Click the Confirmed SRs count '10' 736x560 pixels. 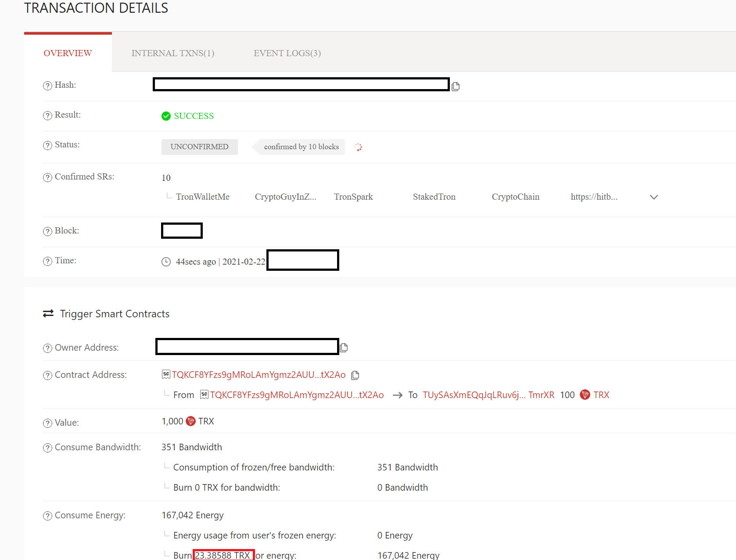(166, 178)
